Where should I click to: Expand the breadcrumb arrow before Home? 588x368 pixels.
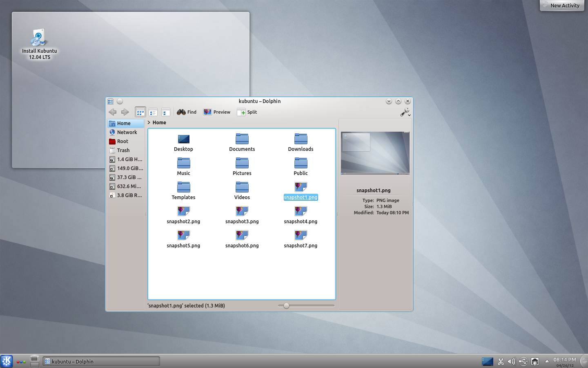click(149, 123)
